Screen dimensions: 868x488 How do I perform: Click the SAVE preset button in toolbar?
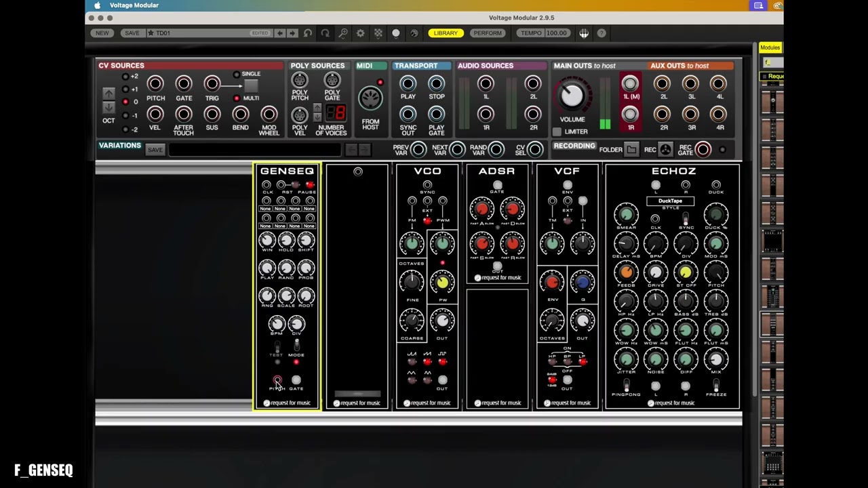click(132, 33)
